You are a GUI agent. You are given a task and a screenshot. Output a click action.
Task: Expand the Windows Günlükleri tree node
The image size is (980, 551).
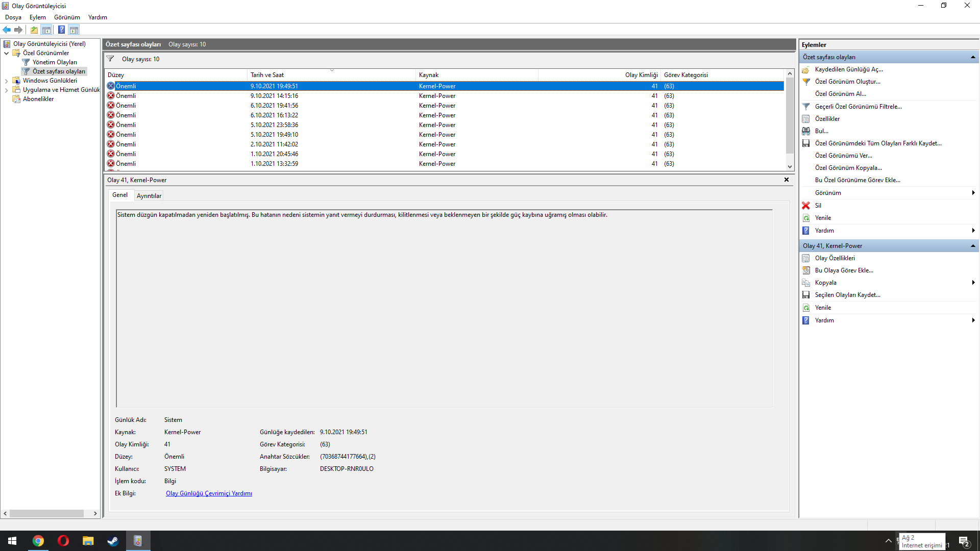click(x=6, y=81)
